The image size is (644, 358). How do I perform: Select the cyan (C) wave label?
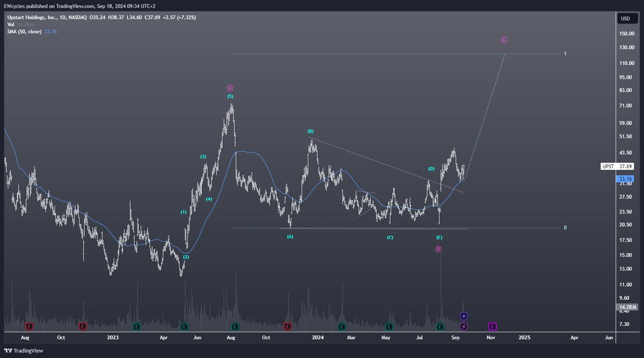(390, 237)
